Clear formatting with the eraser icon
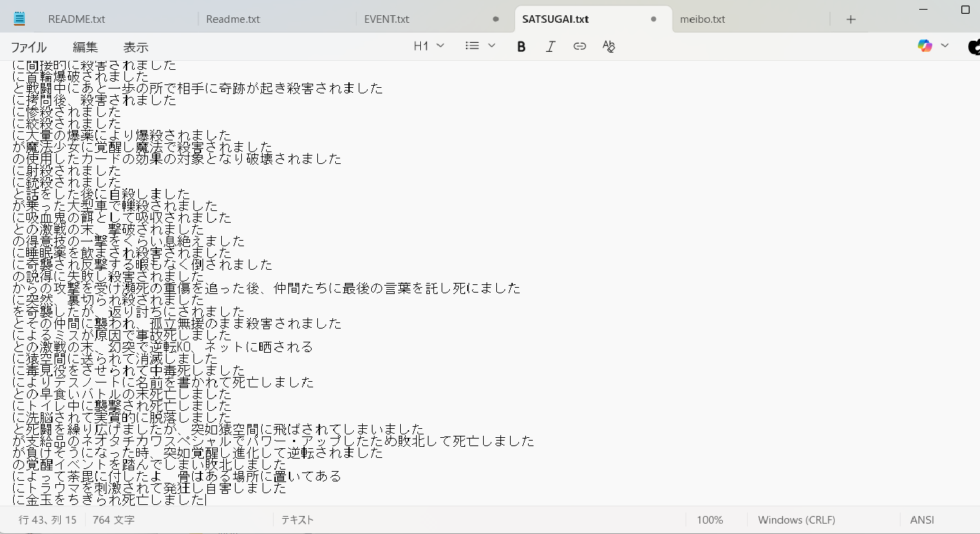The image size is (980, 534). coord(608,46)
